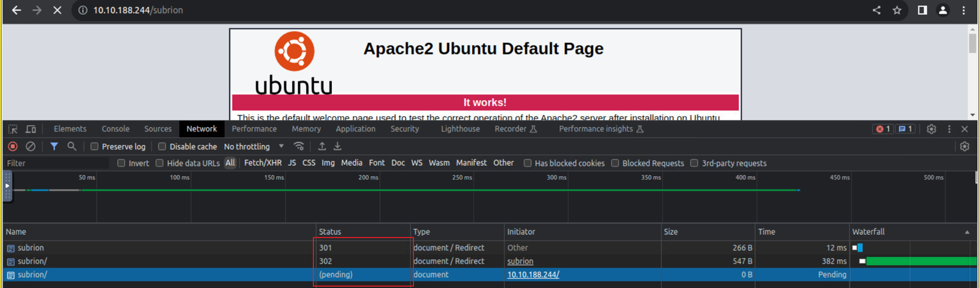Filter requests by CSS

point(309,163)
